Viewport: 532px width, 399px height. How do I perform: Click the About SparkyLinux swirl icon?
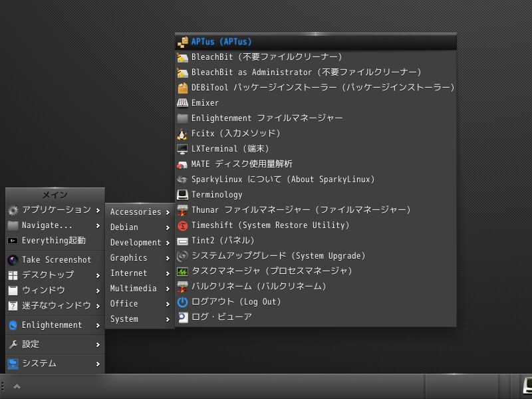182,180
